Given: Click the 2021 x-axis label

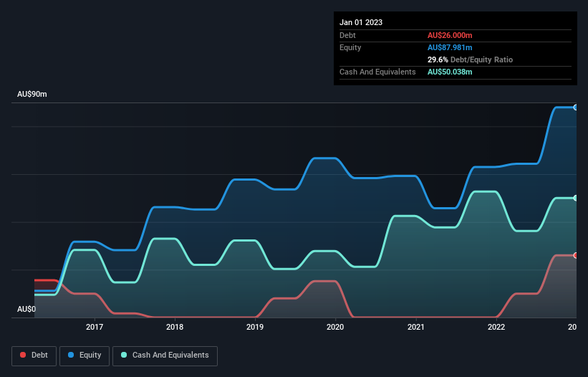Looking at the screenshot, I should coord(416,327).
